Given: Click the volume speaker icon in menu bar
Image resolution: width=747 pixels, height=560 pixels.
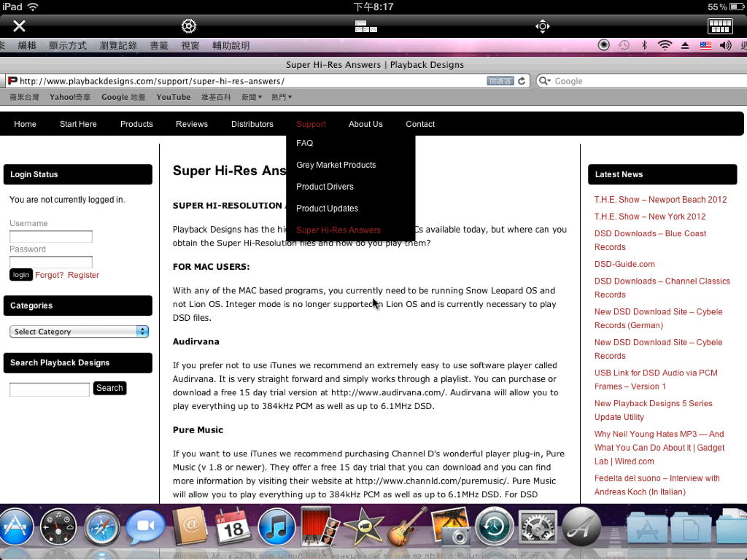Looking at the screenshot, I should 726,45.
